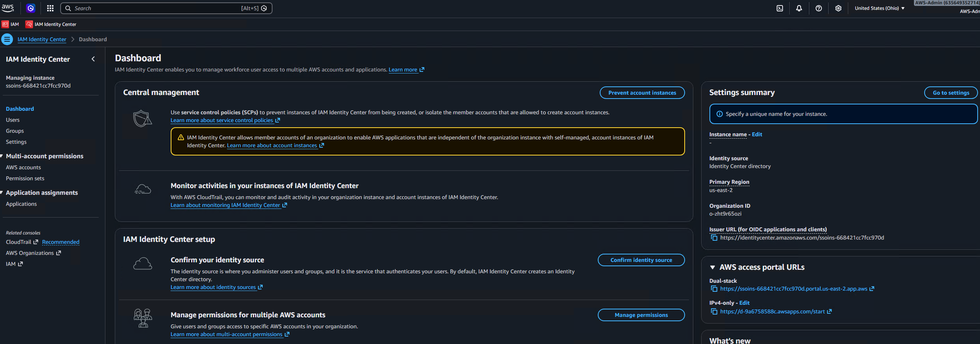
Task: Open the Dual-stack portal URL link
Action: pos(794,289)
